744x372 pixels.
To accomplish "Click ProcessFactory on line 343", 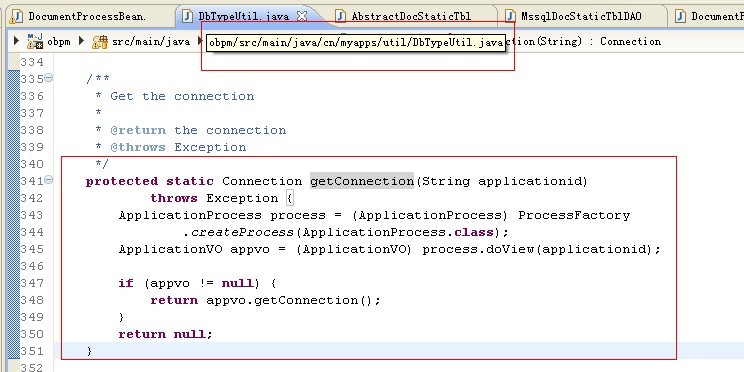I will coord(574,215).
